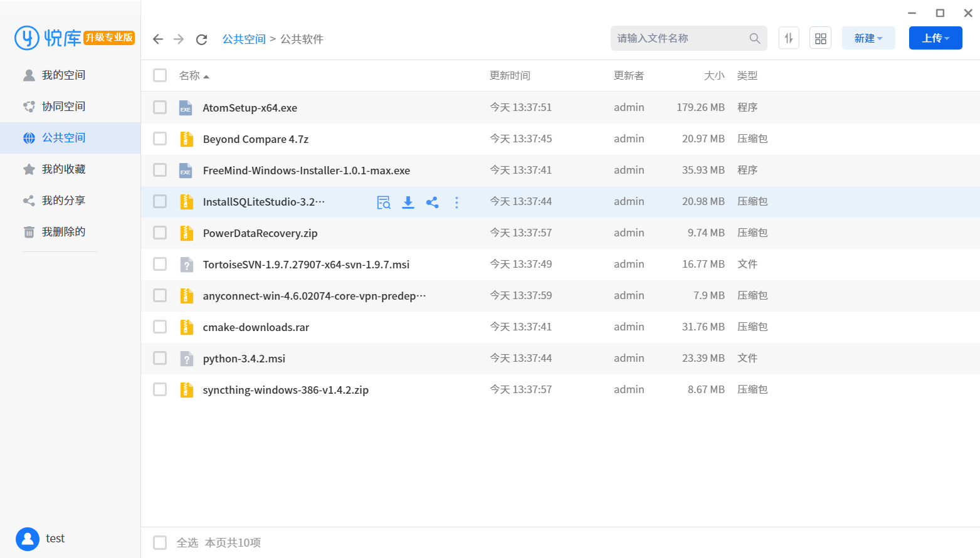Open 我的空间 in the sidebar
Viewport: 980px width, 558px height.
pyautogui.click(x=63, y=75)
